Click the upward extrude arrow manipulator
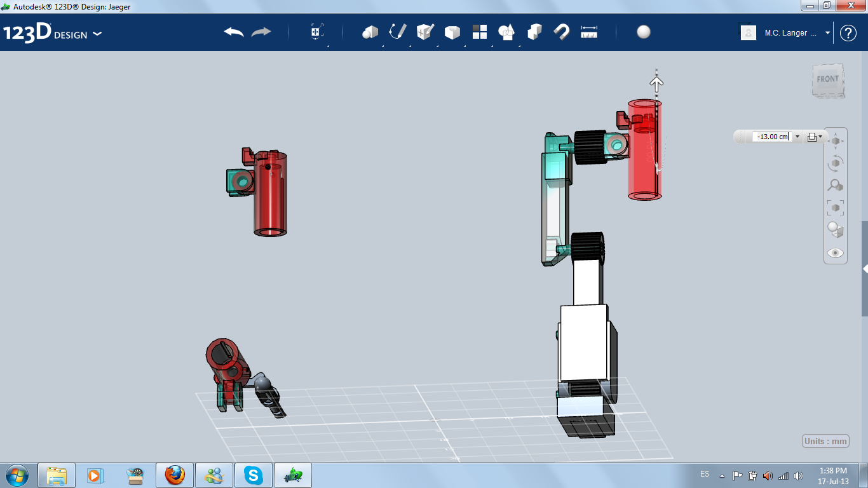The height and width of the screenshot is (488, 868). pyautogui.click(x=656, y=83)
